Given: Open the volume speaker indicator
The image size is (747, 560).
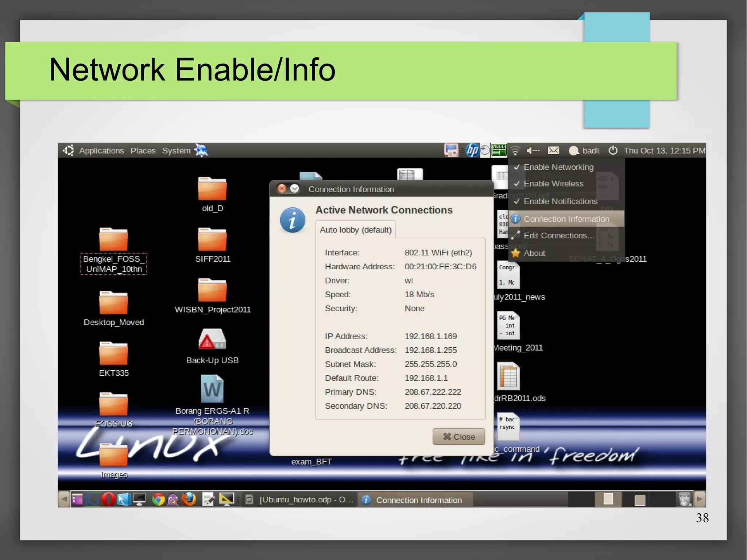Looking at the screenshot, I should [x=533, y=150].
